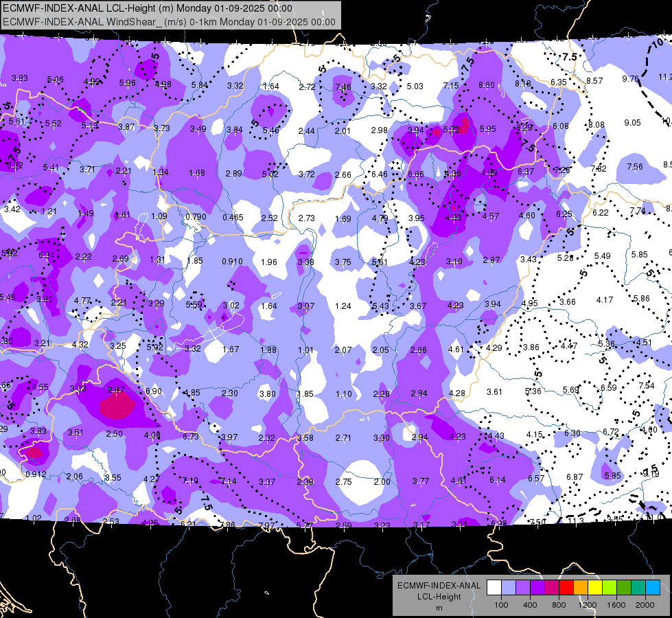Click the wind shear value 3.61

click(494, 391)
